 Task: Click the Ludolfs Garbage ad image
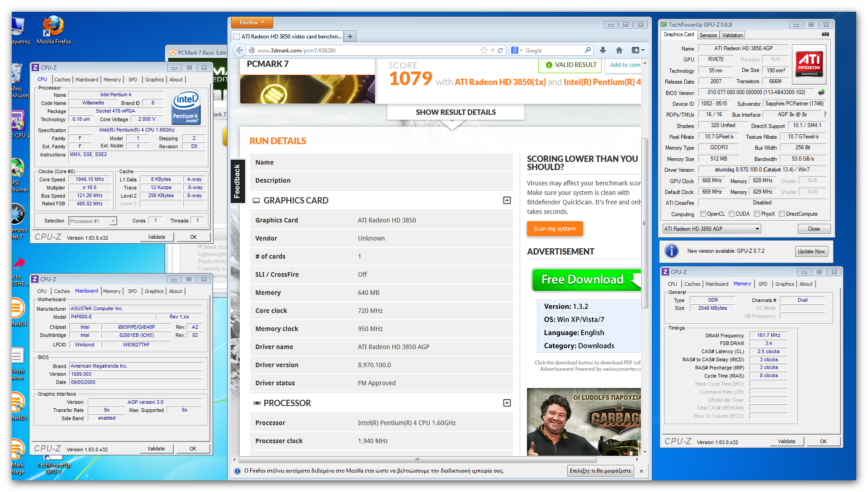pos(584,422)
